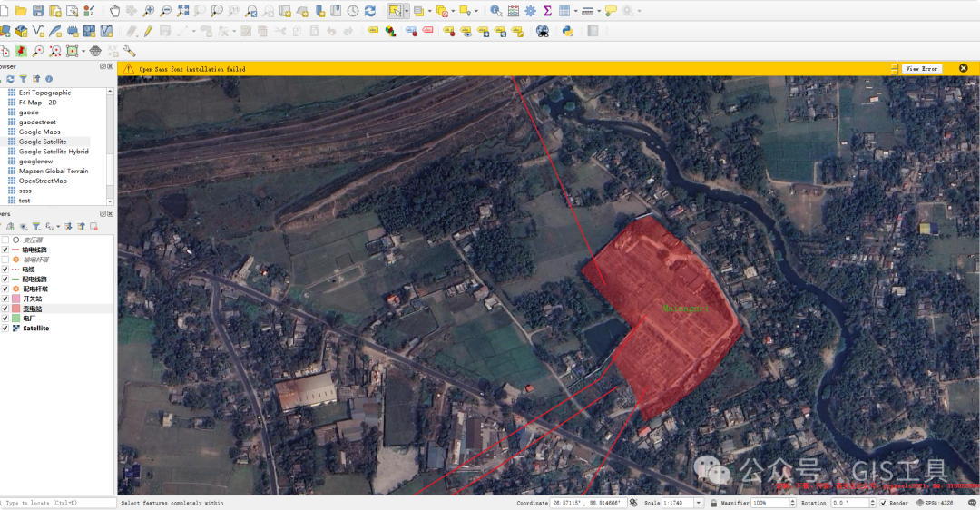Open dropdown next to the vertex tool icon
The image size is (980, 510).
pos(234,31)
